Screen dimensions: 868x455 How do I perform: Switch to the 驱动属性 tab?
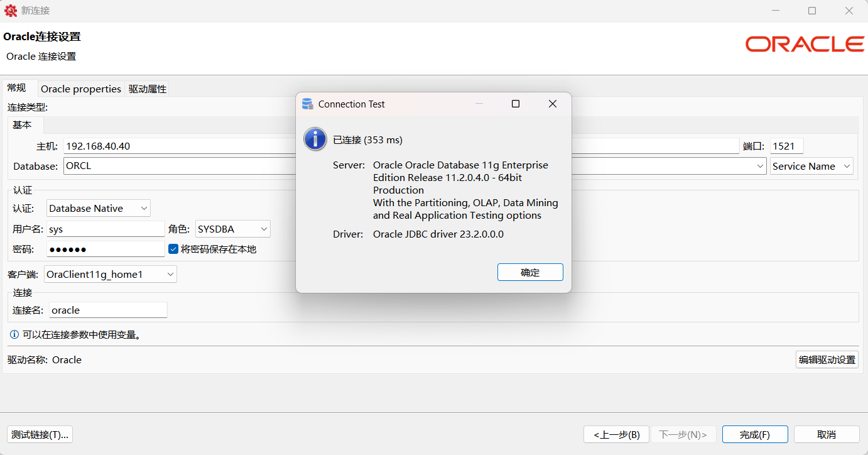[148, 89]
